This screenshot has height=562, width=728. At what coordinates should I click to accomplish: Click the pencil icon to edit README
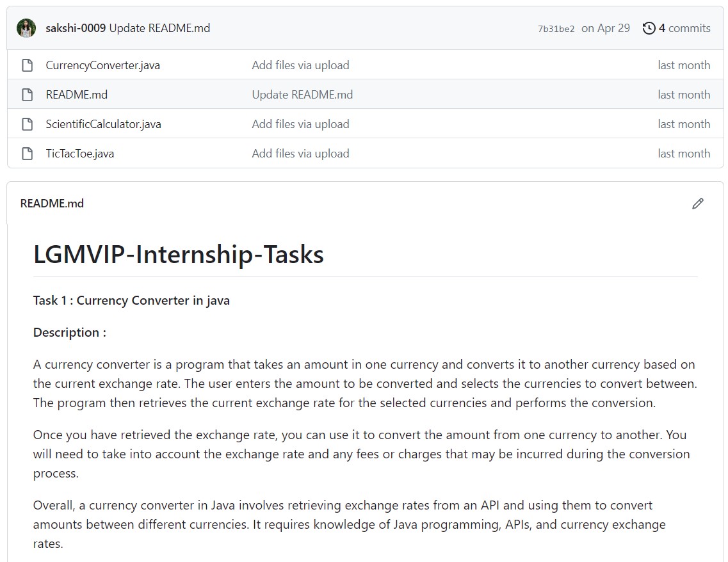[x=698, y=204]
